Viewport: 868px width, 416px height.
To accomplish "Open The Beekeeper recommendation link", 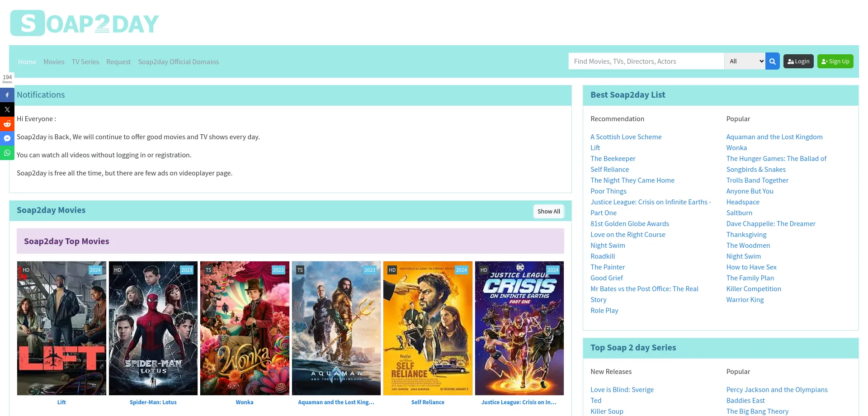I will click(613, 159).
